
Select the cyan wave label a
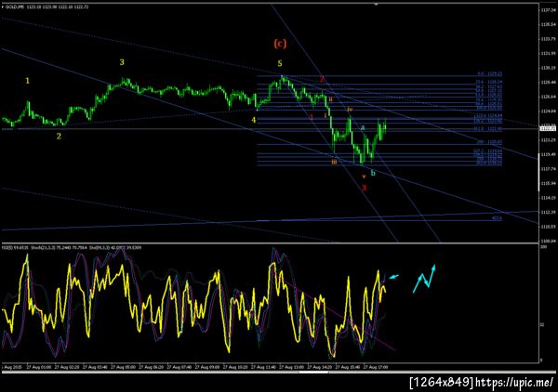coord(363,127)
